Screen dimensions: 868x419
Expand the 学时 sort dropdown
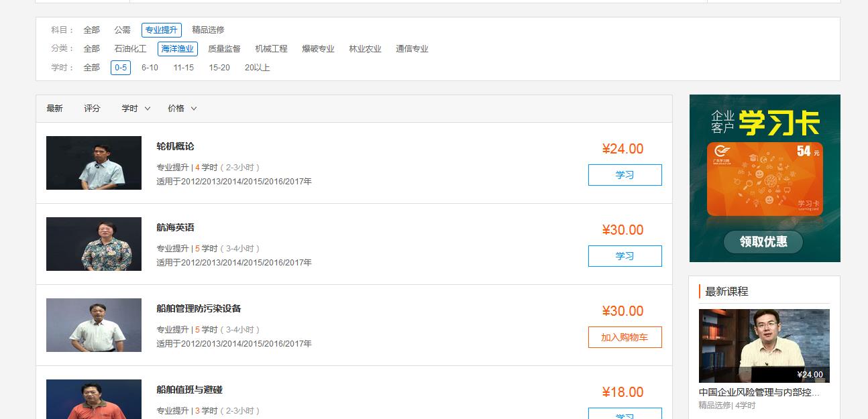(x=136, y=109)
